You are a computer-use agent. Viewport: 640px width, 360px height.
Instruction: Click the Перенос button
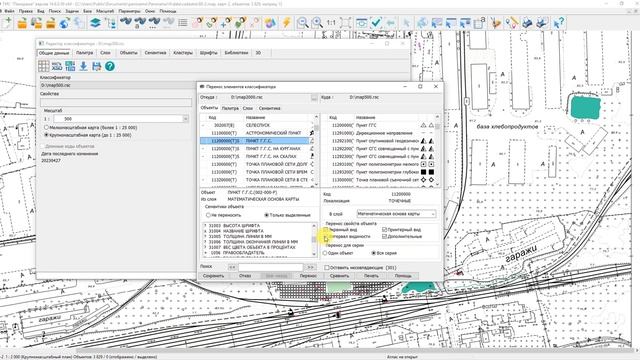[x=308, y=276]
